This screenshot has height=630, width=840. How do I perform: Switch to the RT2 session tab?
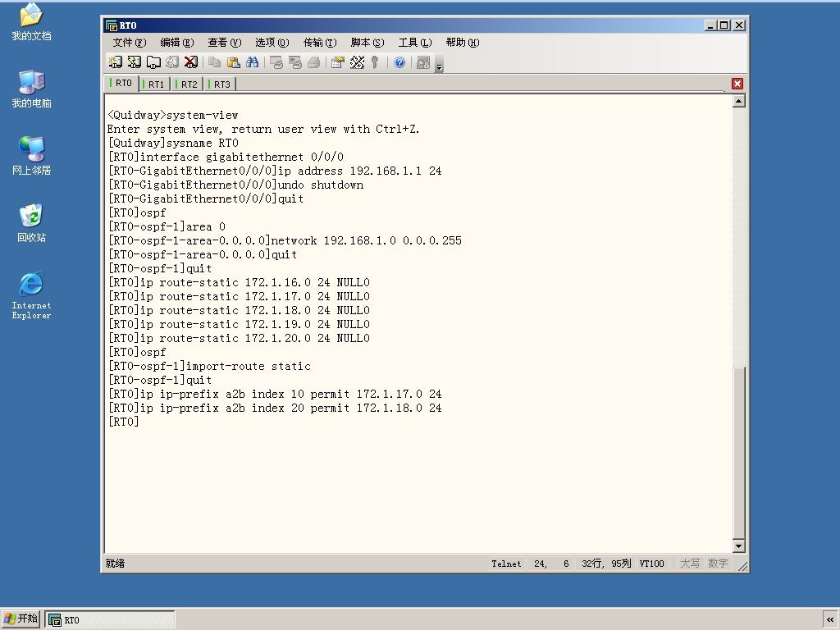(x=187, y=84)
